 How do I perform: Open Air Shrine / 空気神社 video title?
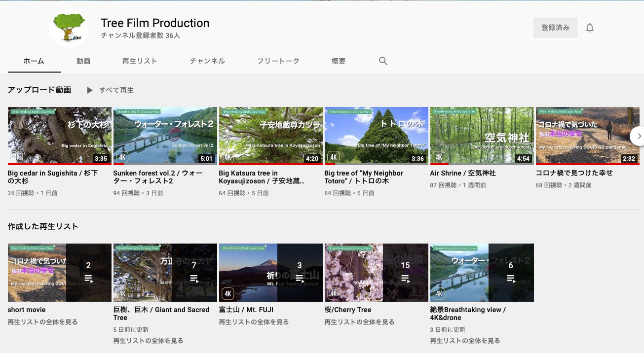(x=463, y=173)
